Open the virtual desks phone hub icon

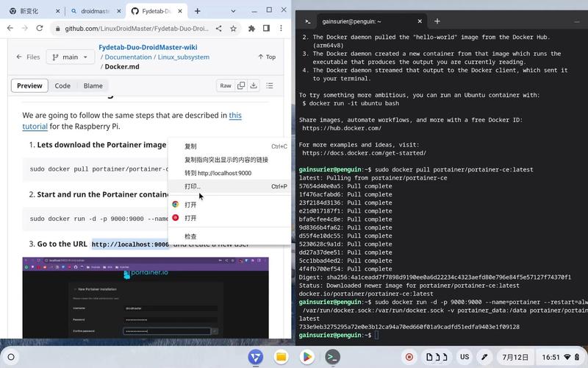point(437,357)
